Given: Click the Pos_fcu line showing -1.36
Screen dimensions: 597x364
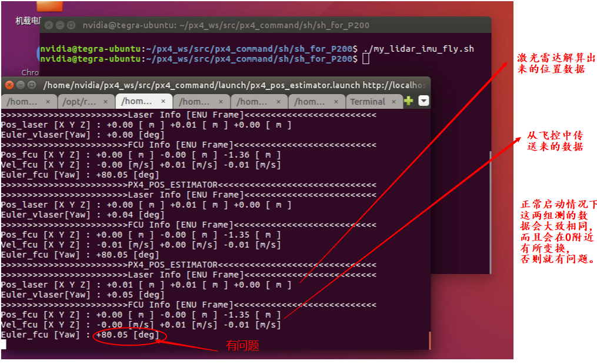Looking at the screenshot, I should (141, 155).
